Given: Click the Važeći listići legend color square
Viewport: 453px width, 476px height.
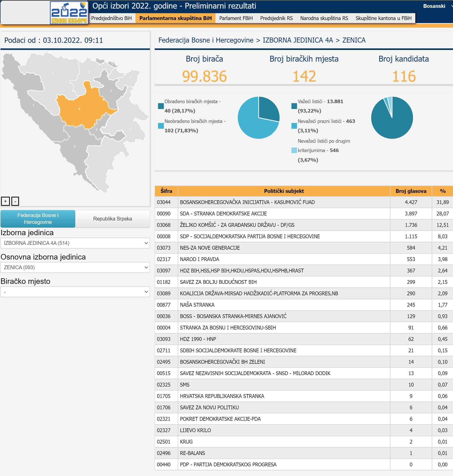Looking at the screenshot, I should (294, 106).
